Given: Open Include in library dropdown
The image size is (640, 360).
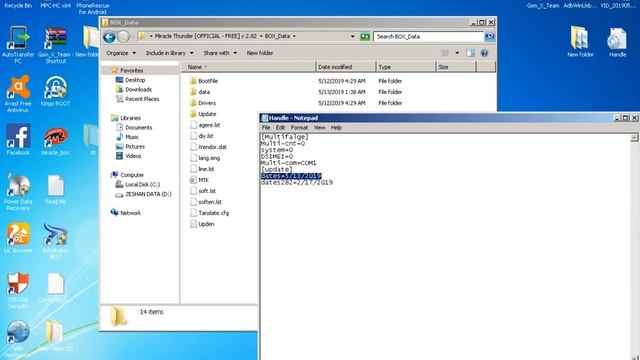Looking at the screenshot, I should point(170,53).
